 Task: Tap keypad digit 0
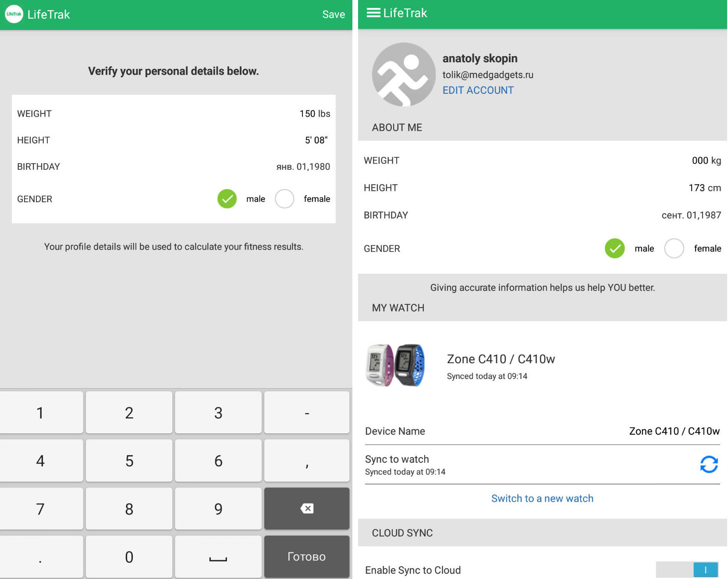(x=129, y=557)
